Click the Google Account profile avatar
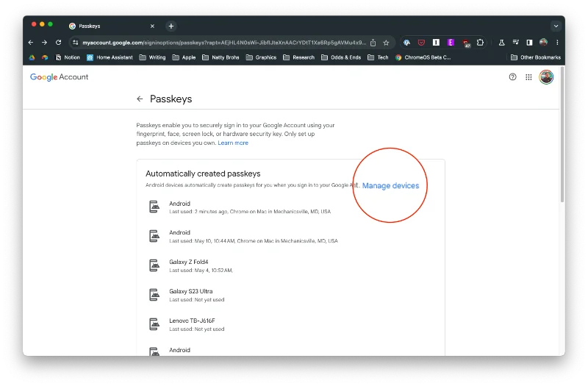588x386 pixels. tap(546, 76)
